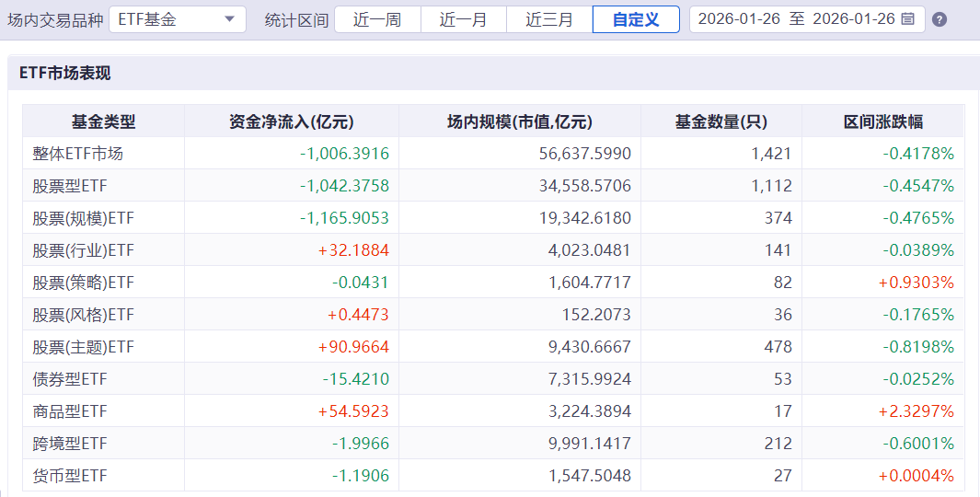Click net inflow value -1,042.3758
The image size is (980, 497).
point(344,186)
